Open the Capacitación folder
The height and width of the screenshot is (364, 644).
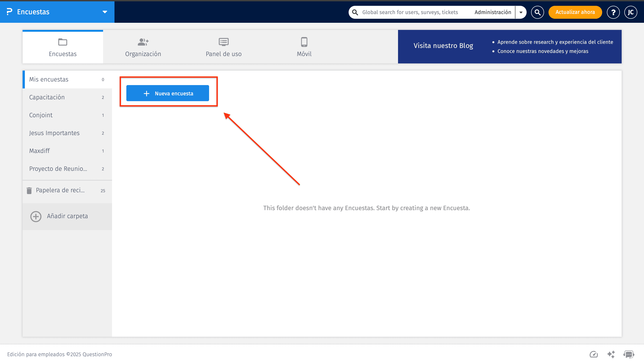[47, 97]
